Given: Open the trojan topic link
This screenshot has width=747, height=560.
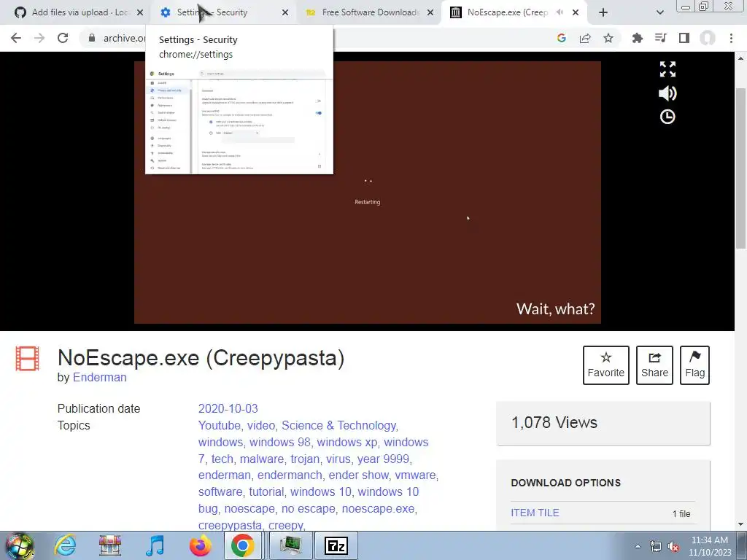Looking at the screenshot, I should (x=305, y=459).
